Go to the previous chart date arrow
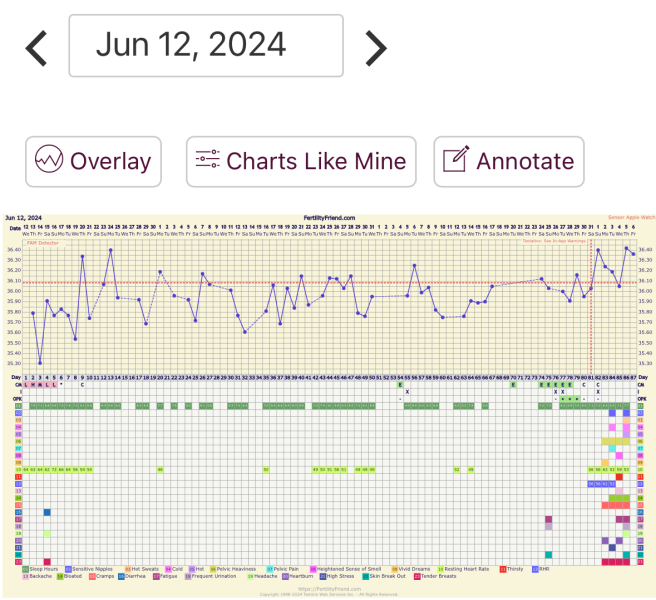Viewport: 656px width, 600px height. point(37,46)
